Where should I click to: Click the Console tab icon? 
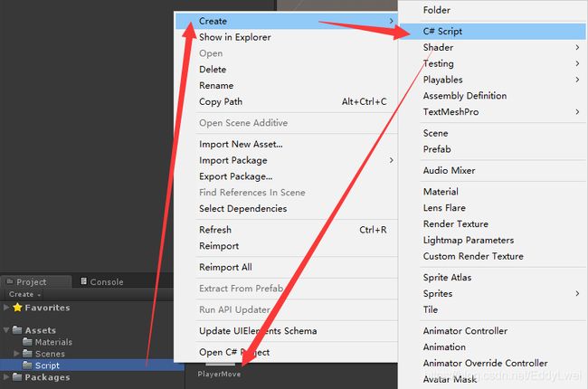point(84,281)
